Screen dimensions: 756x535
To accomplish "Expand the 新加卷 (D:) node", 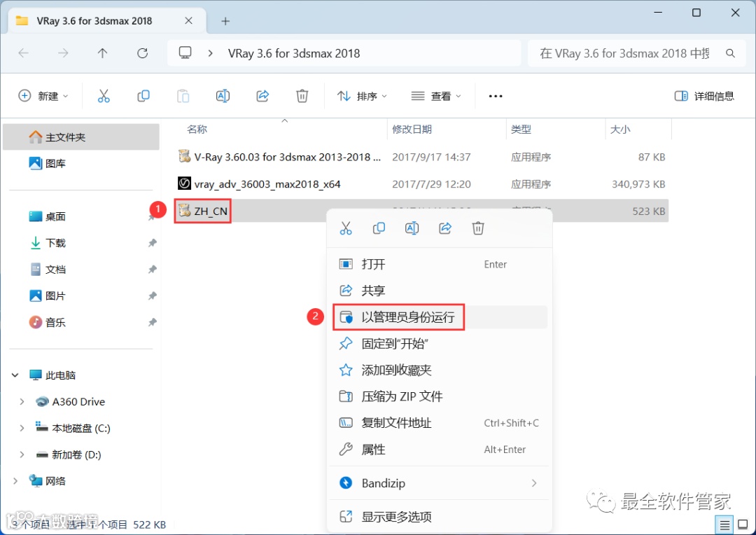I will pos(22,454).
